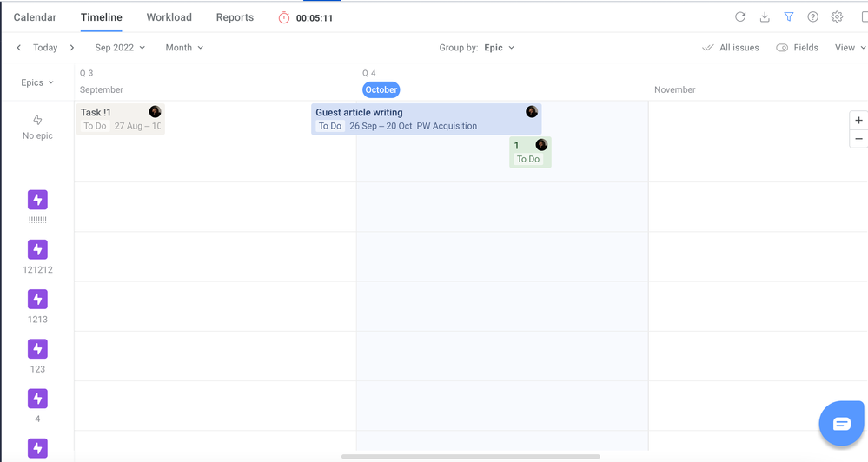Click the 121212 epic name
Image resolution: width=868 pixels, height=462 pixels.
pyautogui.click(x=37, y=269)
